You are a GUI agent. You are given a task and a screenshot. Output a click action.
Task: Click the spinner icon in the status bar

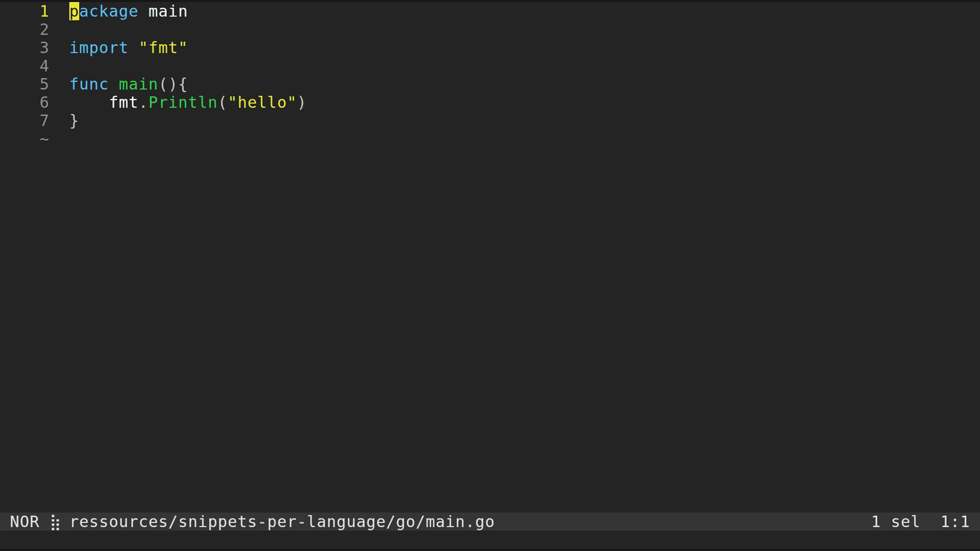tap(55, 522)
